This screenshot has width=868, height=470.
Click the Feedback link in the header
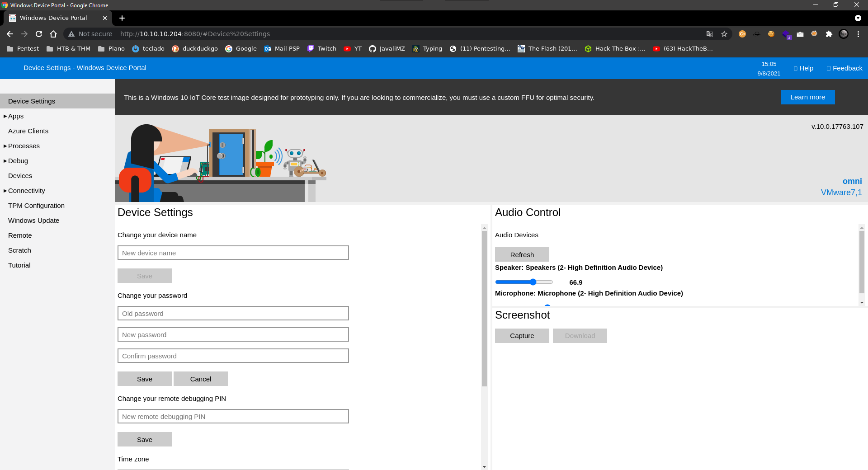click(x=844, y=68)
